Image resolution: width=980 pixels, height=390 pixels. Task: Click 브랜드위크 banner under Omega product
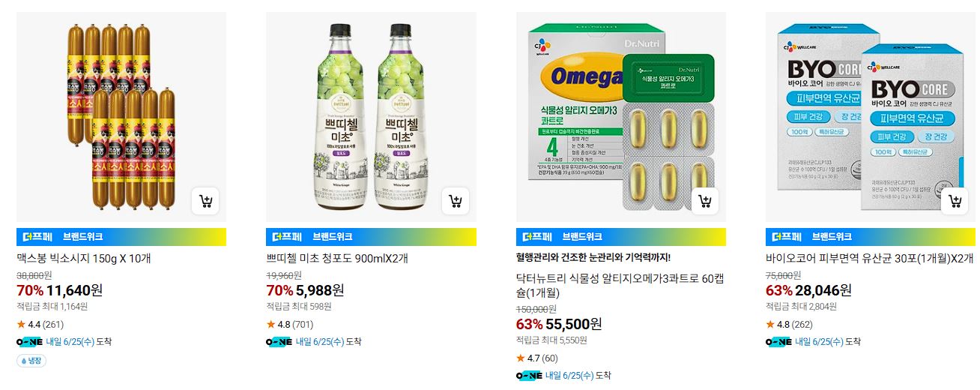point(621,236)
